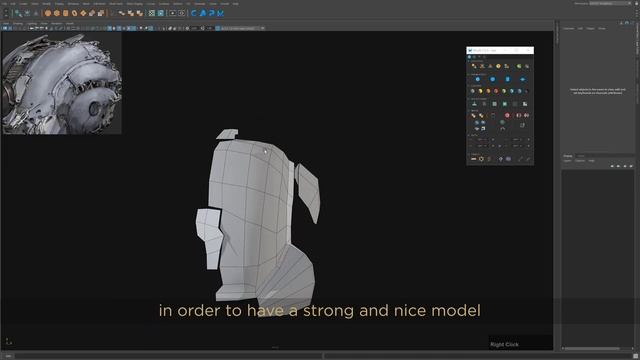The height and width of the screenshot is (360, 640).
Task: Create a polygon cube from the shelf
Action: point(57,13)
